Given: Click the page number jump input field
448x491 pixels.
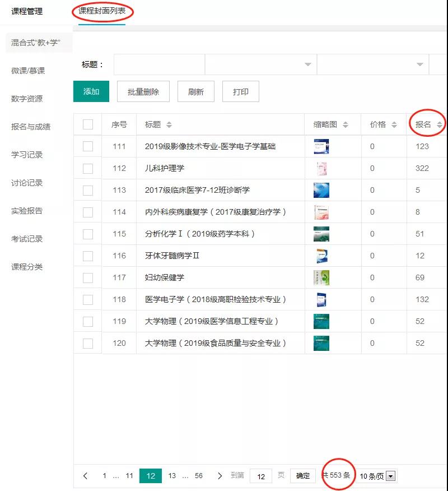Looking at the screenshot, I should pos(261,476).
